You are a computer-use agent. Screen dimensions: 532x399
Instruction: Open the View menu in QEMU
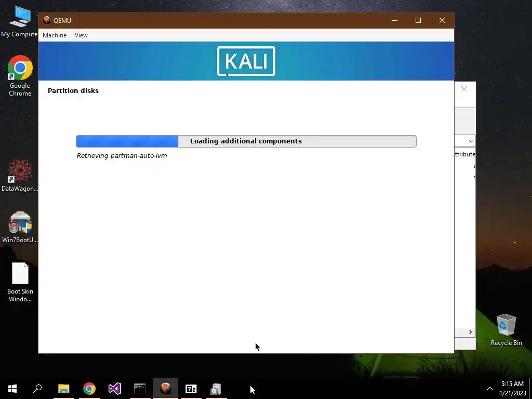pos(81,35)
